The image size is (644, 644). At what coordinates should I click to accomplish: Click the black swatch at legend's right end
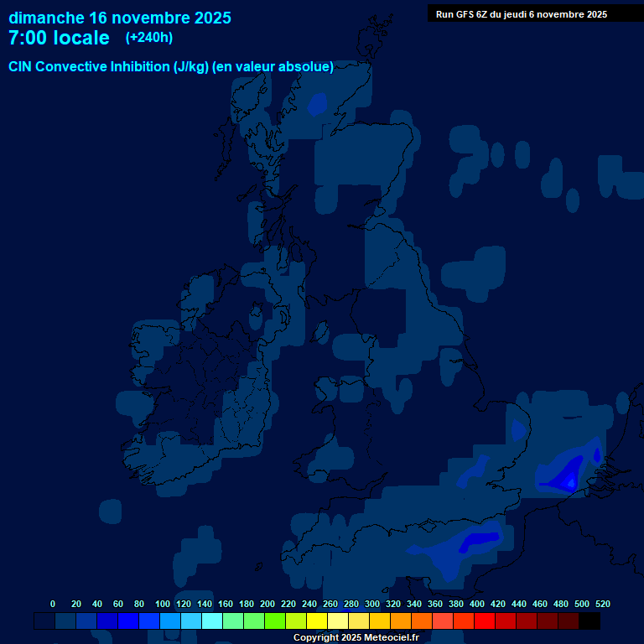click(589, 621)
